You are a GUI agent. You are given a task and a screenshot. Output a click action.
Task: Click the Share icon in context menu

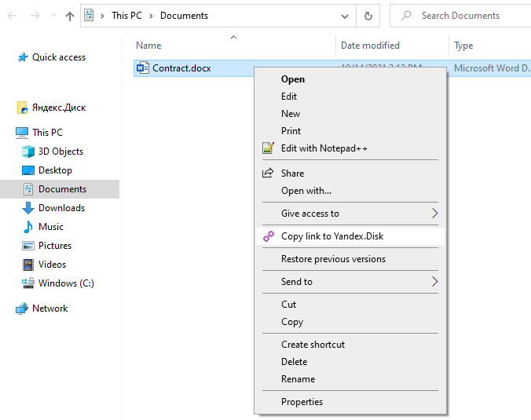pyautogui.click(x=269, y=173)
